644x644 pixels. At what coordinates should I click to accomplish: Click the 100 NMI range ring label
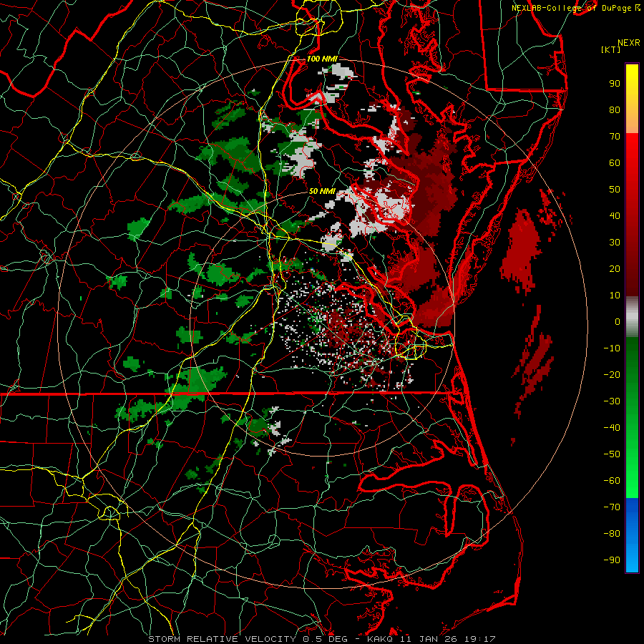click(x=322, y=59)
